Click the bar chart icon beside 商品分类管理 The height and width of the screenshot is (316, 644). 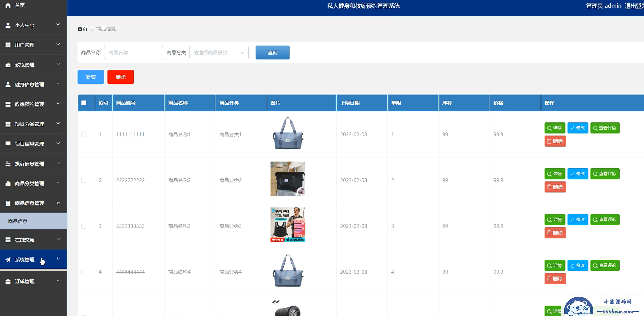coord(8,183)
